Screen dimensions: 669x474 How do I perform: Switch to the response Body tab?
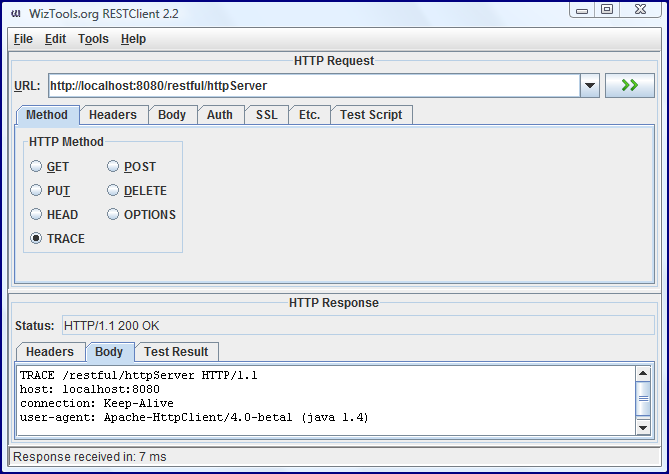109,352
